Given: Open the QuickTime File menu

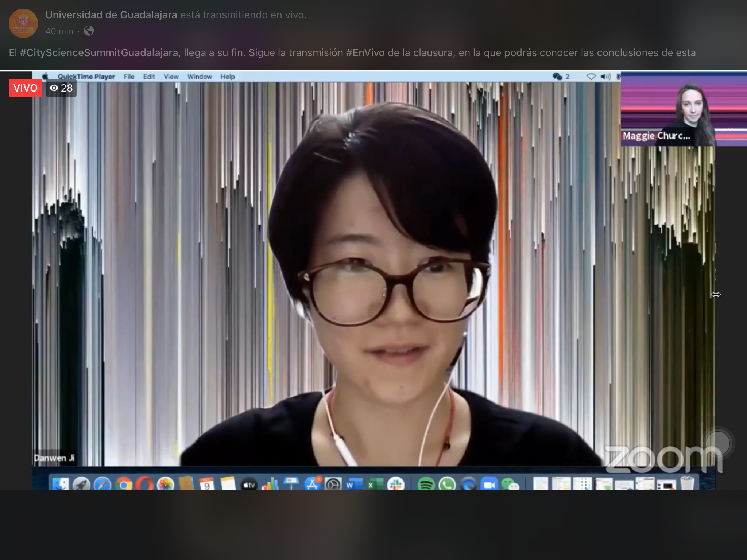Looking at the screenshot, I should (x=129, y=77).
